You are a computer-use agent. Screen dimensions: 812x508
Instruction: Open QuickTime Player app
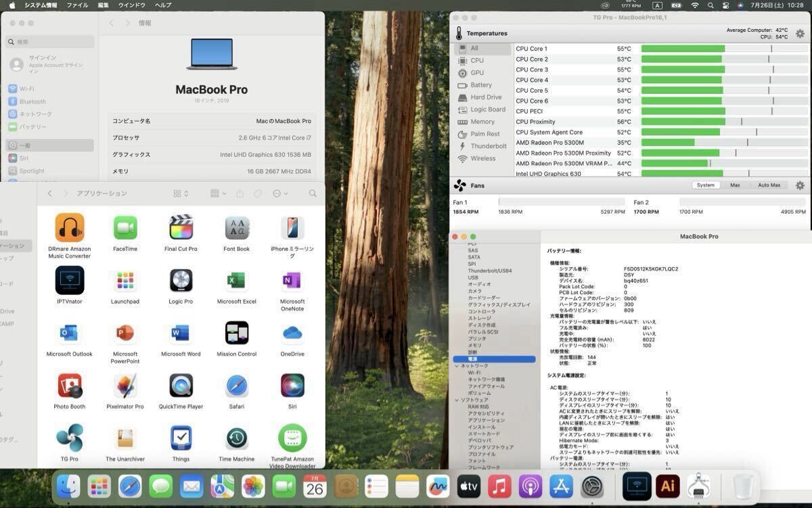(x=181, y=386)
